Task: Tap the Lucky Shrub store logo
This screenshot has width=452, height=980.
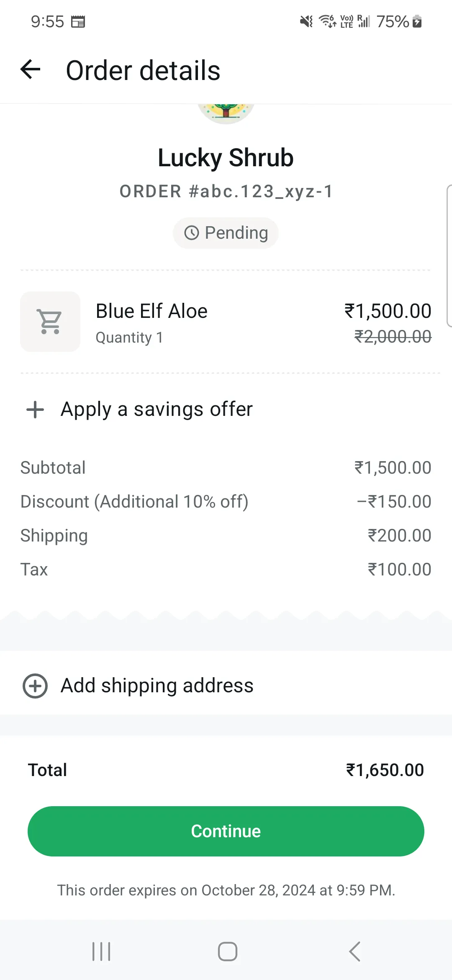Action: tap(226, 112)
